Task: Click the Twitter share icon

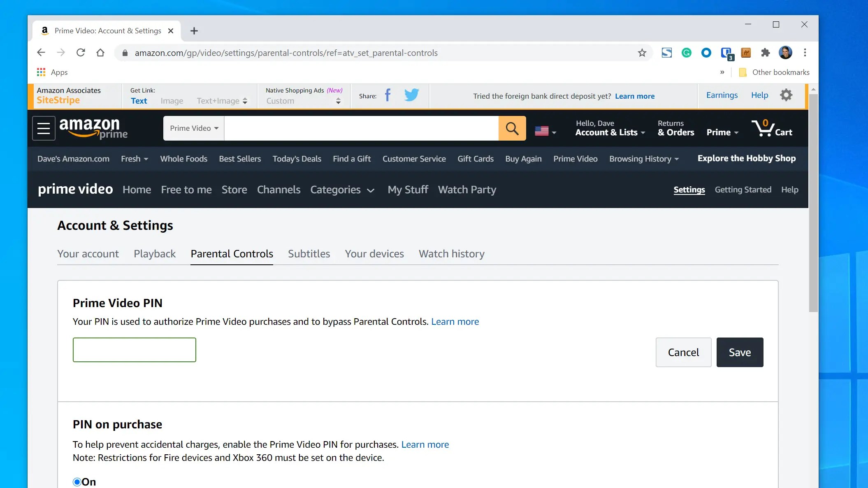Action: click(x=411, y=95)
